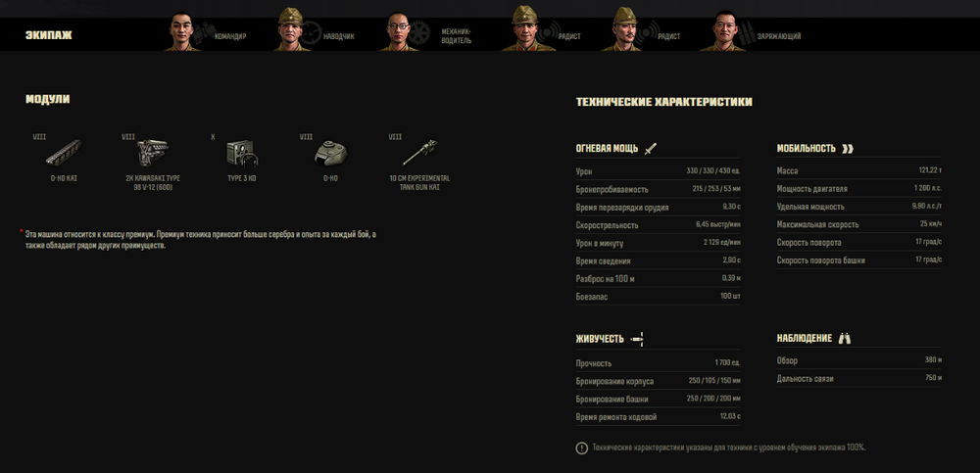Click the Экипаж heading
Viewport: 980px width, 473px height.
pos(49,35)
